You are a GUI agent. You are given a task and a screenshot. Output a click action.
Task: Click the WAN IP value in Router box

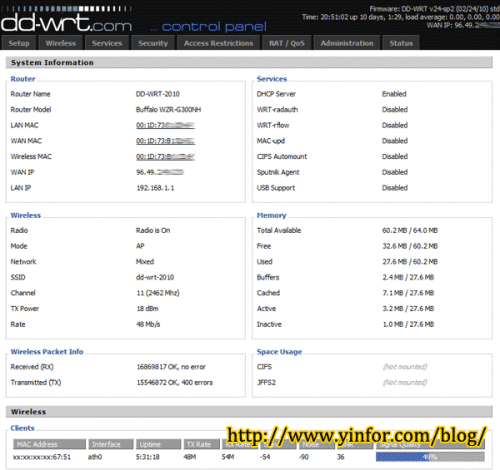pos(160,172)
